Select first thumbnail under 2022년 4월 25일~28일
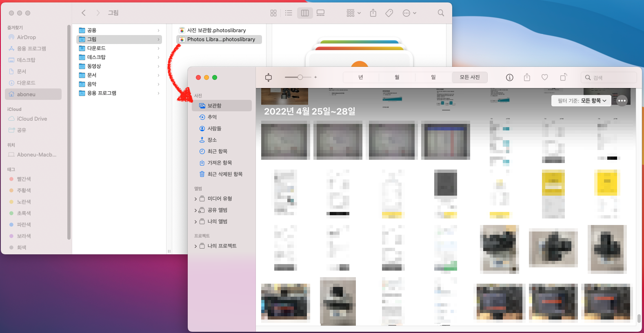 tap(284, 140)
